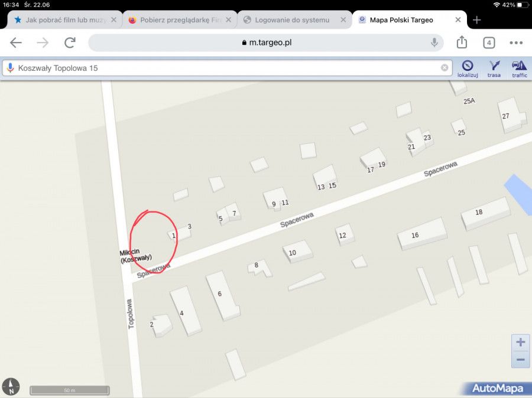Click the browser back arrow button
The width and height of the screenshot is (532, 398).
[15, 42]
